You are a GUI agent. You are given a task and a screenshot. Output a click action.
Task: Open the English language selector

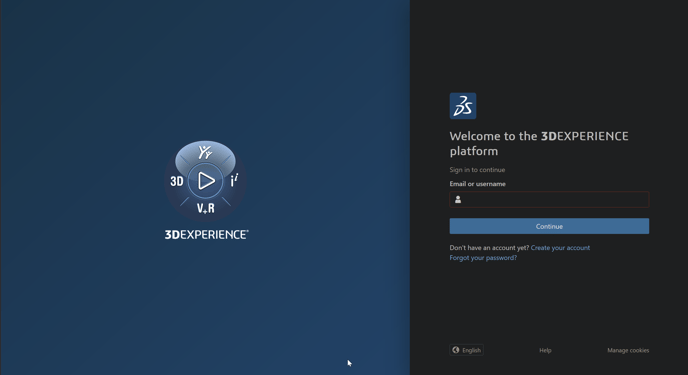[x=466, y=350]
